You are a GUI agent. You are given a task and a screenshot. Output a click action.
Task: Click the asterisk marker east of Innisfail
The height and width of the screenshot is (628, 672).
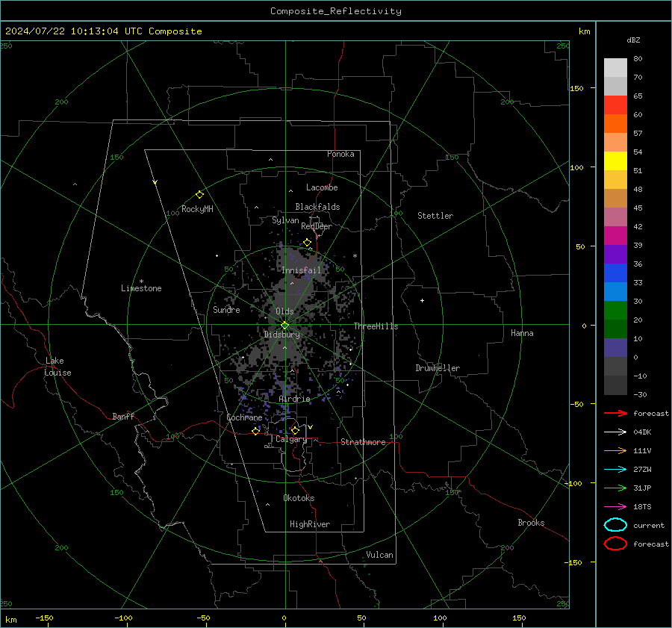355,256
